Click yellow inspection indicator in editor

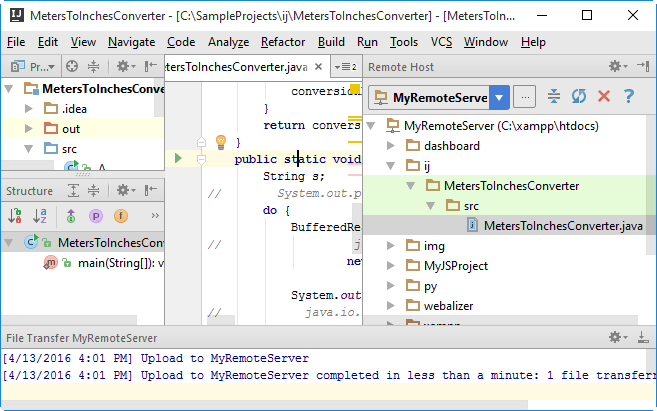click(355, 89)
